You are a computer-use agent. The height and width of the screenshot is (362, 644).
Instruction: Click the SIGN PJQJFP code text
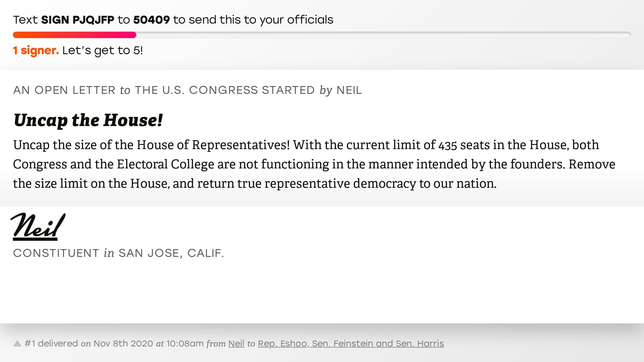click(x=78, y=20)
